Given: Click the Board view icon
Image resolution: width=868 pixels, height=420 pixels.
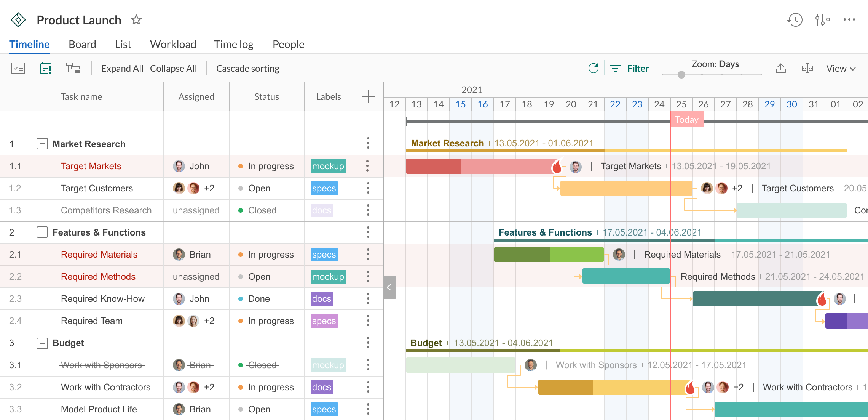Looking at the screenshot, I should pyautogui.click(x=82, y=44).
